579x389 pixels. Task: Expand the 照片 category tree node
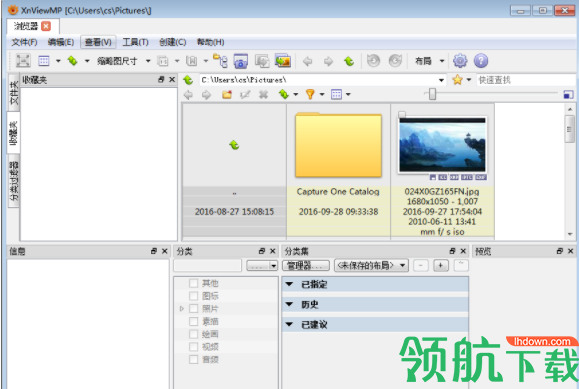tap(182, 308)
